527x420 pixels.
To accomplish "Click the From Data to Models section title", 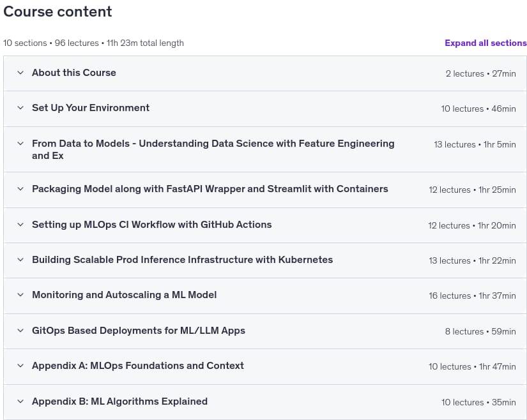I will [213, 149].
